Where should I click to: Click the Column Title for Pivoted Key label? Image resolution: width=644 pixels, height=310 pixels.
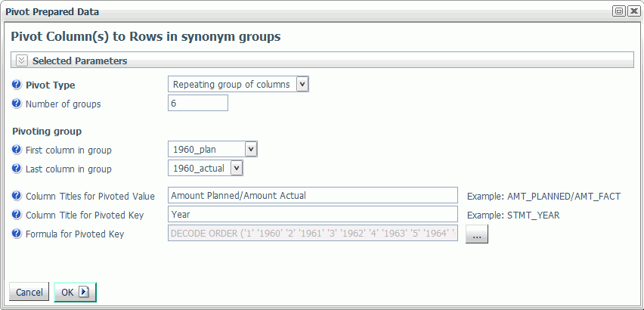pos(85,215)
